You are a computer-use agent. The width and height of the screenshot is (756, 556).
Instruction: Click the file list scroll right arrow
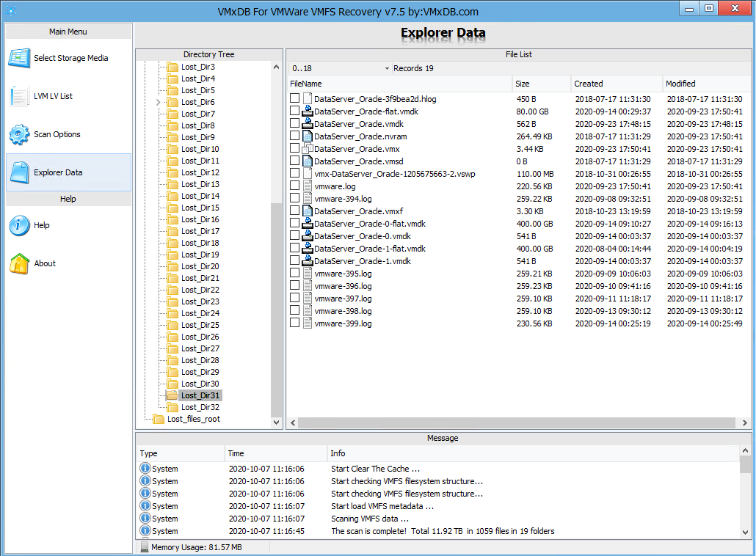click(745, 423)
